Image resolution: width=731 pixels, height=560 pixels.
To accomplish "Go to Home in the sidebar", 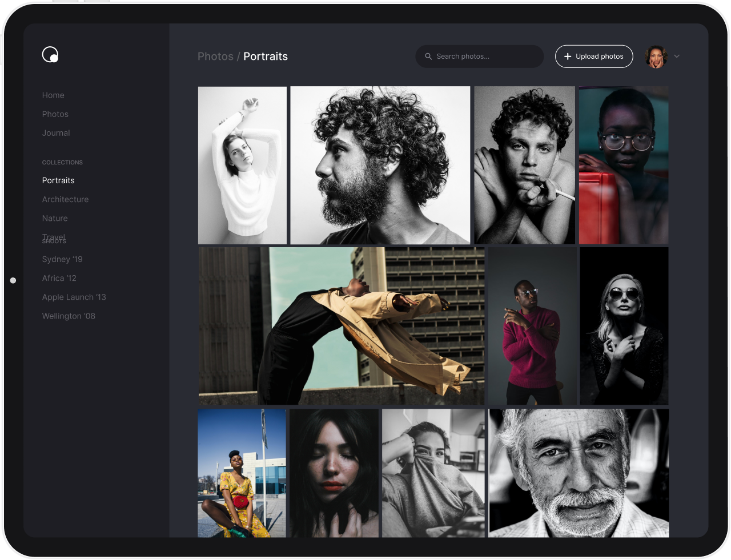I will pyautogui.click(x=53, y=95).
